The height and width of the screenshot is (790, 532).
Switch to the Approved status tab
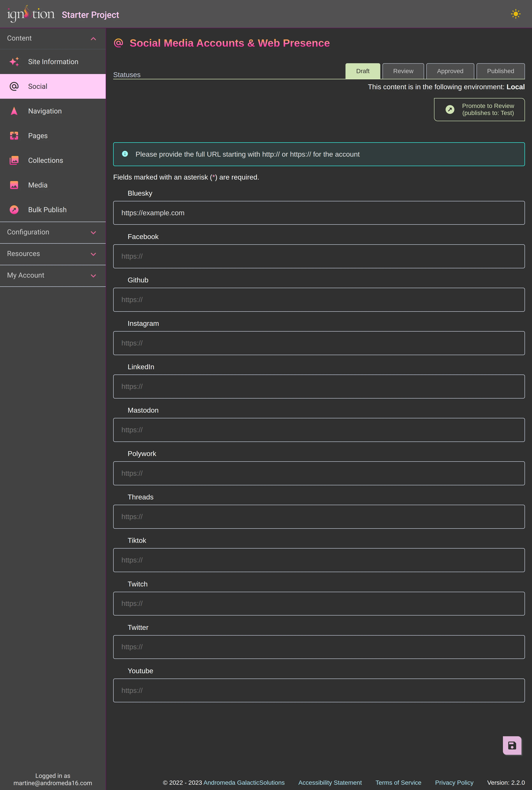coord(450,71)
